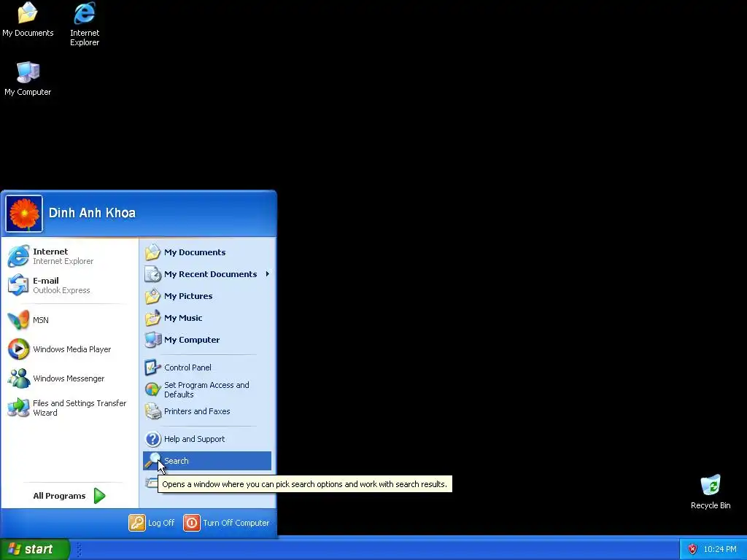Click Log Off text button
Image resolution: width=747 pixels, height=560 pixels.
[x=161, y=523]
